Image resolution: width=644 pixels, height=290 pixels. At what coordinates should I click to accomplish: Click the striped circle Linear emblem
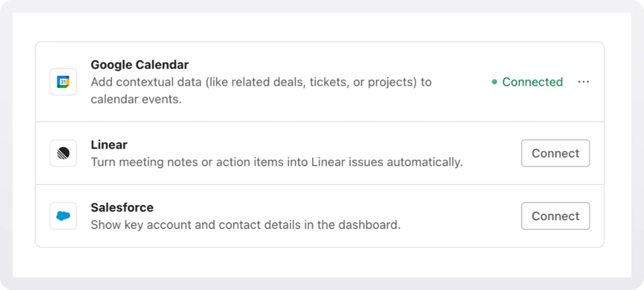coord(63,153)
